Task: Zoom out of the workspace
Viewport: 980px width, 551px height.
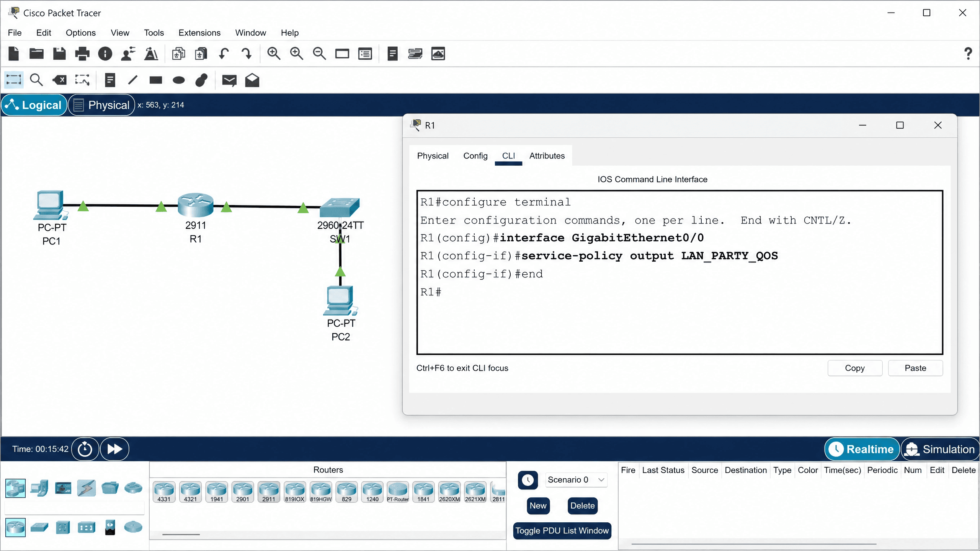Action: pyautogui.click(x=319, y=54)
